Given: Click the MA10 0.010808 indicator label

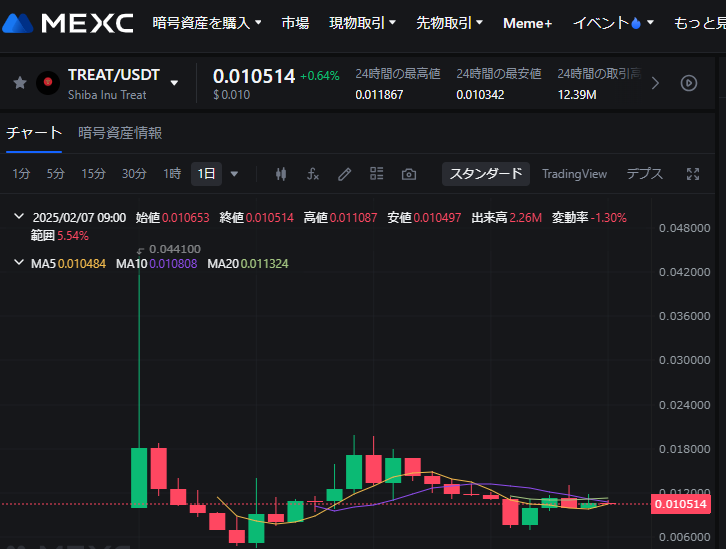Looking at the screenshot, I should click(156, 264).
